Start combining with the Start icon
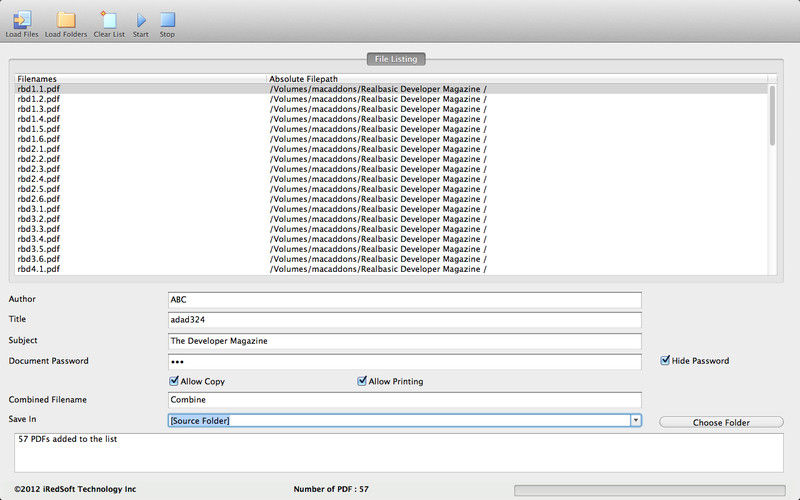The width and height of the screenshot is (800, 500). tap(141, 24)
